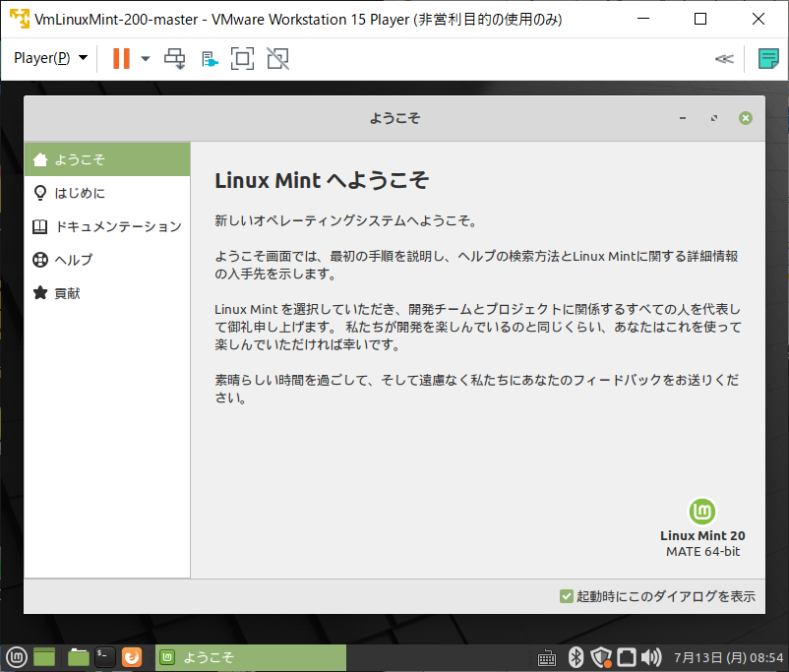Enter full screen mode
Viewport: 789px width, 672px height.
pyautogui.click(x=242, y=58)
